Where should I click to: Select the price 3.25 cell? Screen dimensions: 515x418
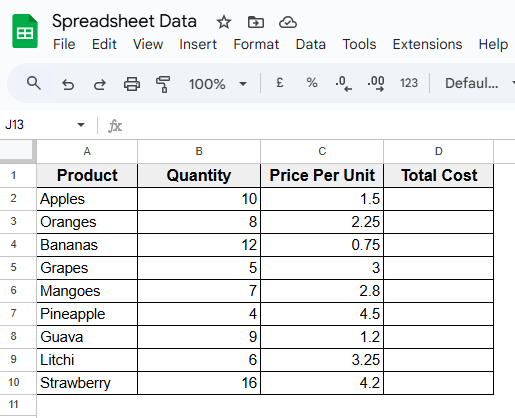322,360
